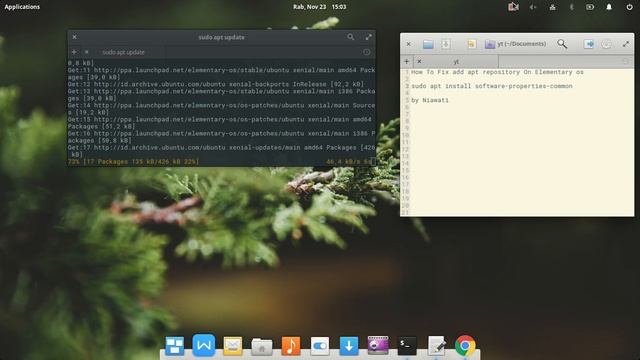The height and width of the screenshot is (360, 640).
Task: Open Files home folder from the dock
Action: 262,347
